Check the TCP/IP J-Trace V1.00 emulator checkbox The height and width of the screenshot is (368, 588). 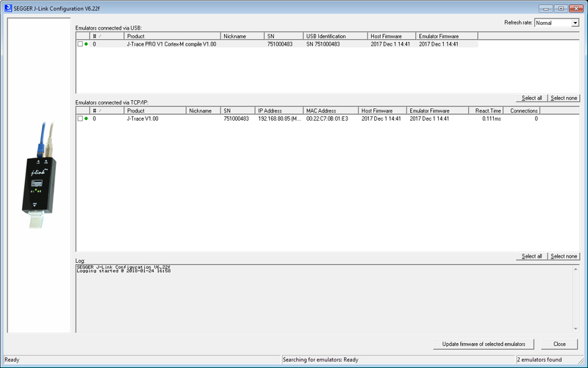[80, 118]
